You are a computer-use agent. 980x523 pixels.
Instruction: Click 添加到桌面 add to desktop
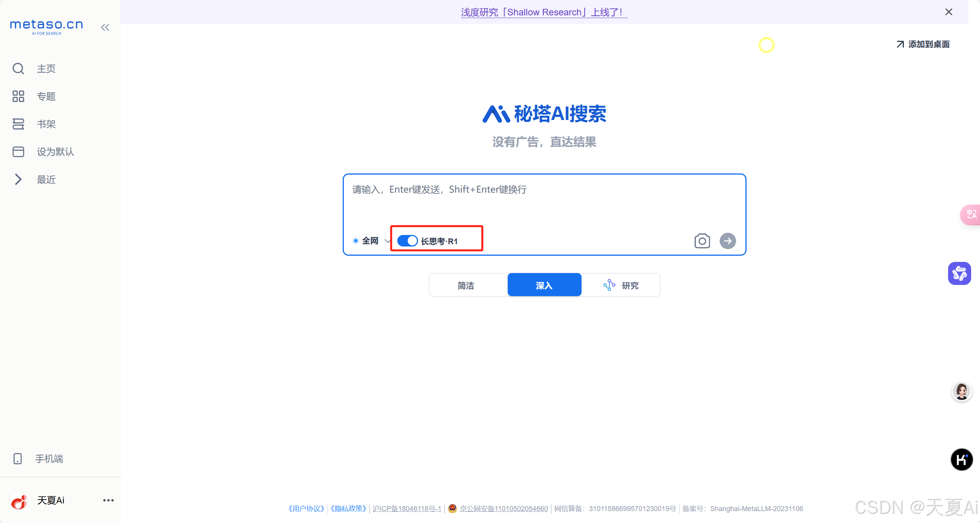click(923, 44)
